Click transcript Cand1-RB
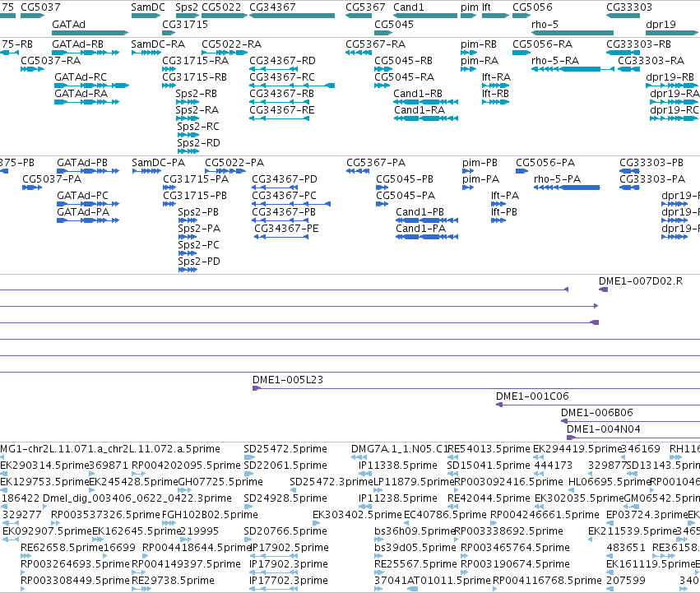The width and height of the screenshot is (700, 593). pyautogui.click(x=426, y=102)
